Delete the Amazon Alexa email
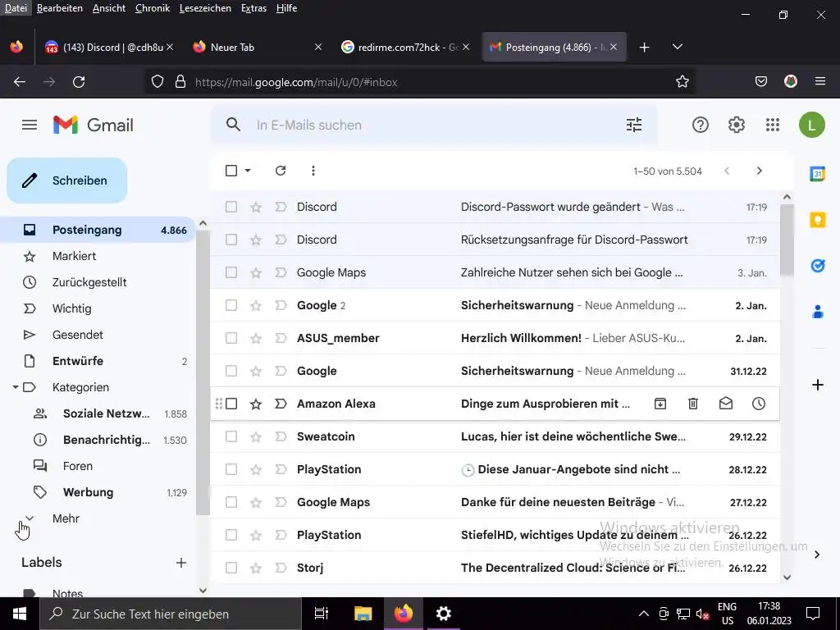The width and height of the screenshot is (840, 630). tap(692, 404)
